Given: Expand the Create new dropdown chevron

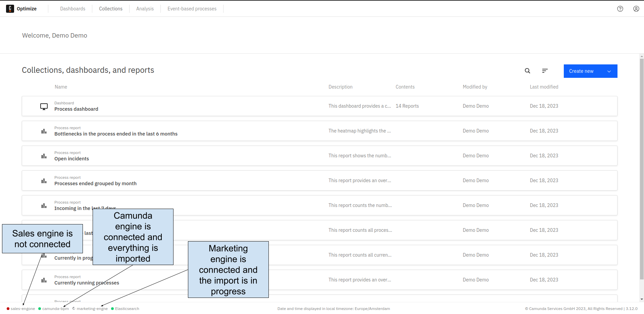Looking at the screenshot, I should [x=609, y=71].
